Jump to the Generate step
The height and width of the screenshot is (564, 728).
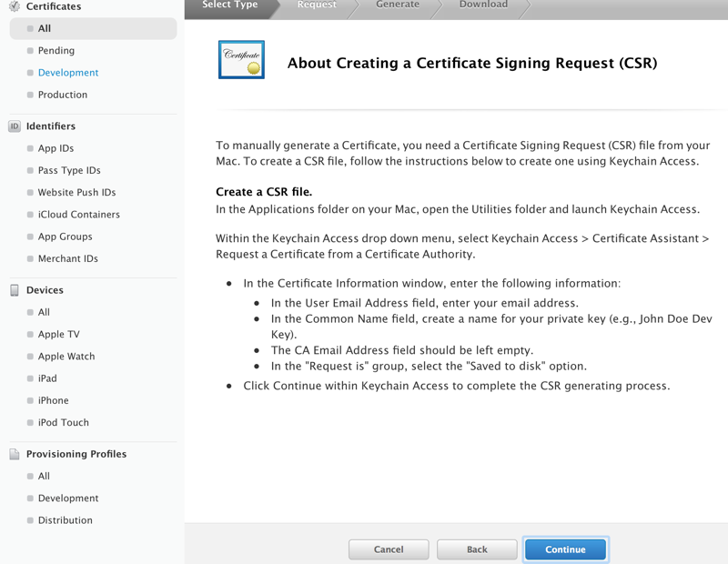[x=398, y=5]
